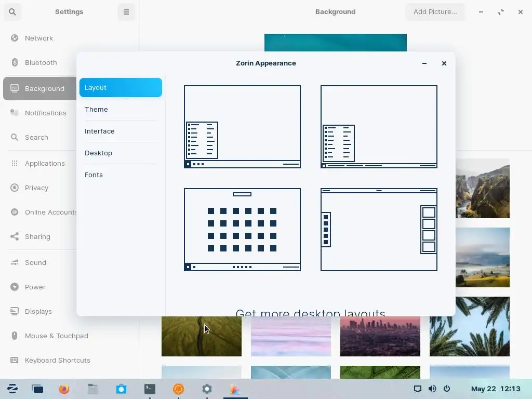This screenshot has height=399, width=532.
Task: Open the Privacy settings label
Action: point(36,188)
